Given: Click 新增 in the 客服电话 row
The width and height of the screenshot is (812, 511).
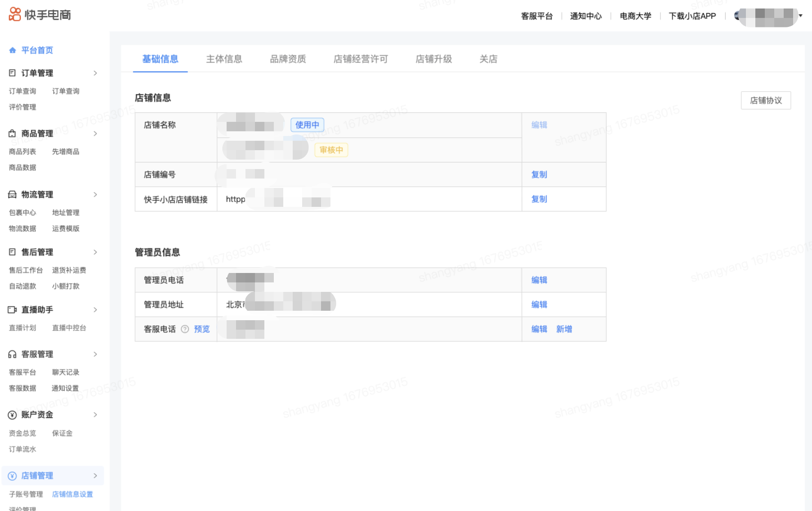Looking at the screenshot, I should 564,329.
